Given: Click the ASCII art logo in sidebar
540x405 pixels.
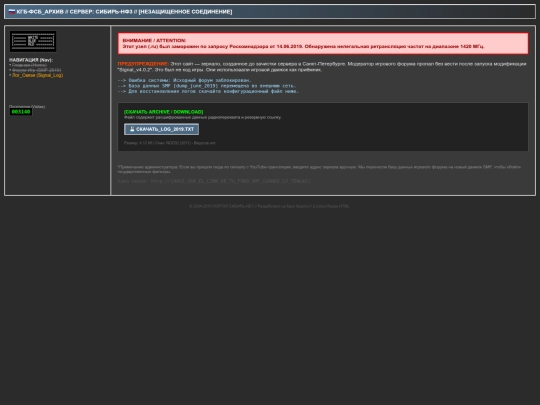Looking at the screenshot, I should click(x=33, y=41).
